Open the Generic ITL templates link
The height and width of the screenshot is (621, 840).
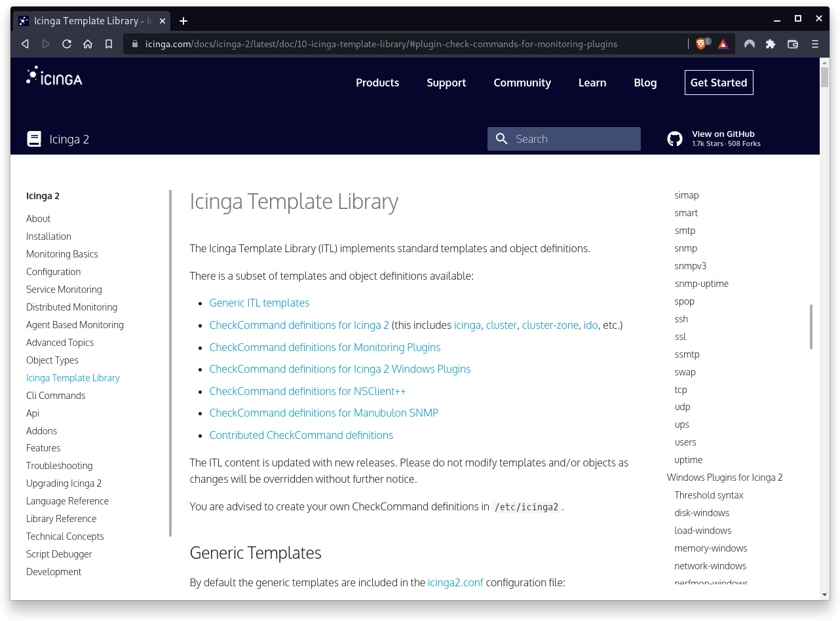click(x=259, y=303)
